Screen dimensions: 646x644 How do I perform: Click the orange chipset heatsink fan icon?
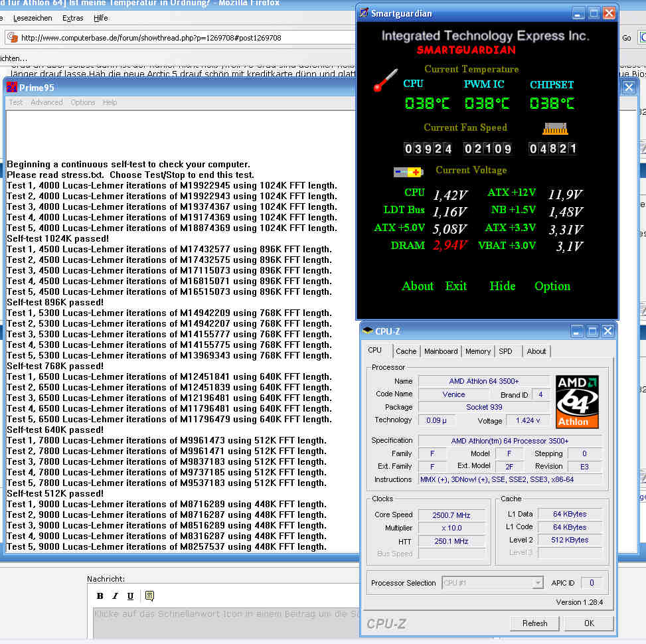coord(555,129)
